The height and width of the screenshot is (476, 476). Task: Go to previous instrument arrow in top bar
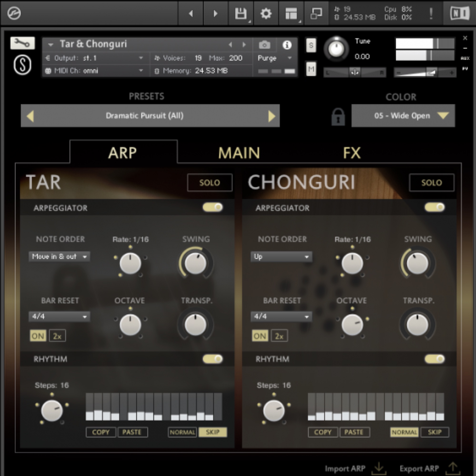(191, 13)
